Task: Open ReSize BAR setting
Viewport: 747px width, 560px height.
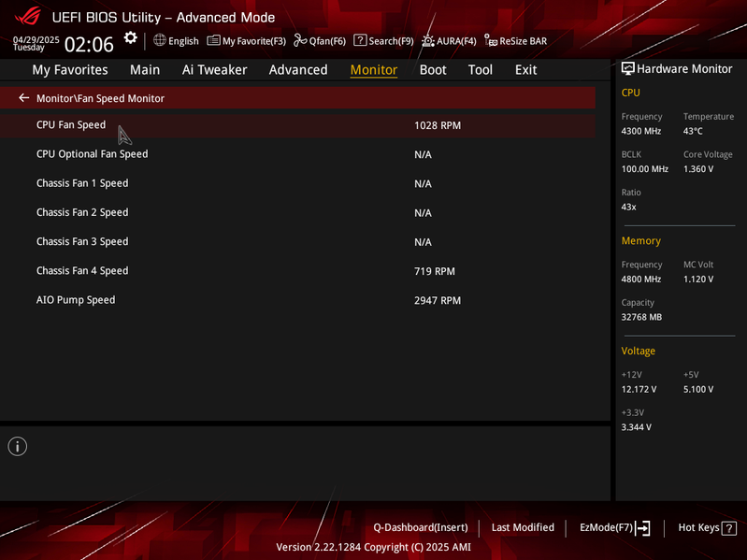Action: click(x=515, y=41)
